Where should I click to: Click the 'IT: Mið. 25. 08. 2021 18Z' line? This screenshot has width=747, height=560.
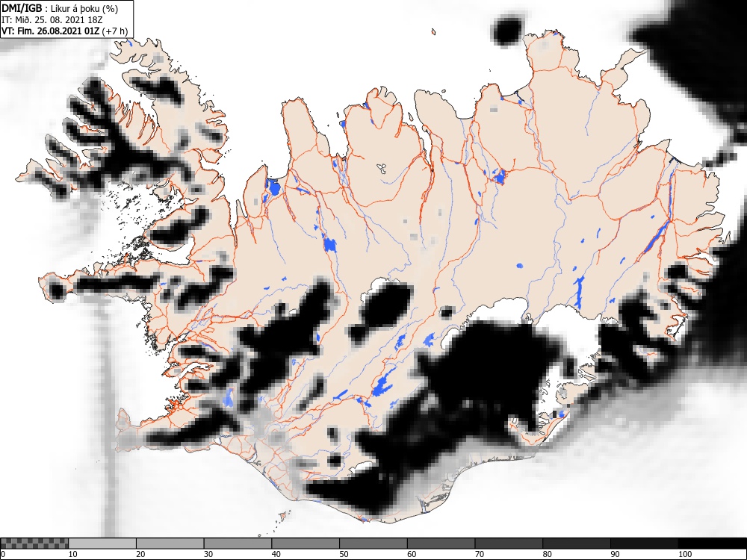tap(52, 20)
